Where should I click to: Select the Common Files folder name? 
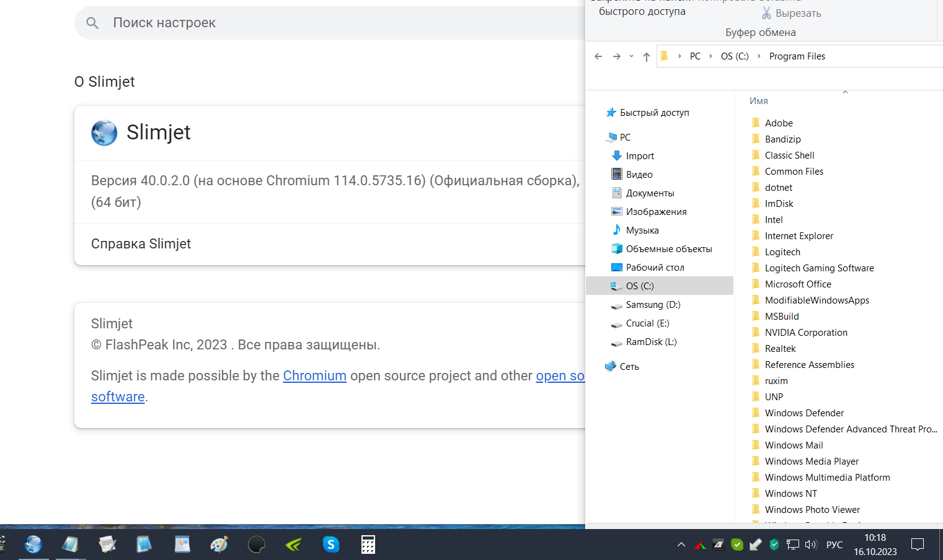tap(794, 172)
